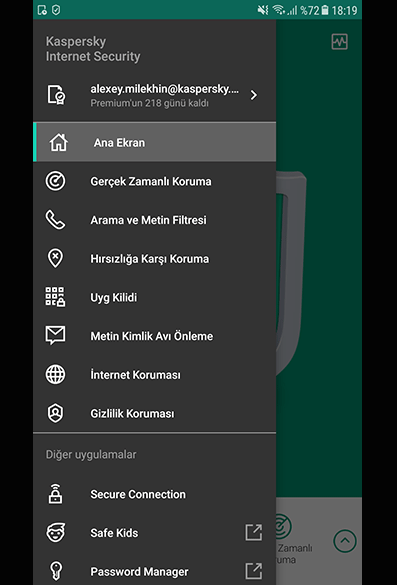
Task: Click the envelope message icon
Action: tap(55, 335)
